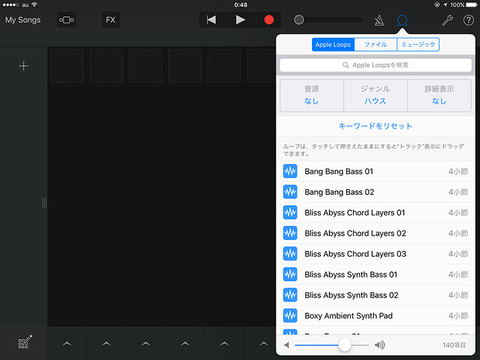Tap loud volume speaker icon
This screenshot has width=480, height=360.
tap(380, 345)
